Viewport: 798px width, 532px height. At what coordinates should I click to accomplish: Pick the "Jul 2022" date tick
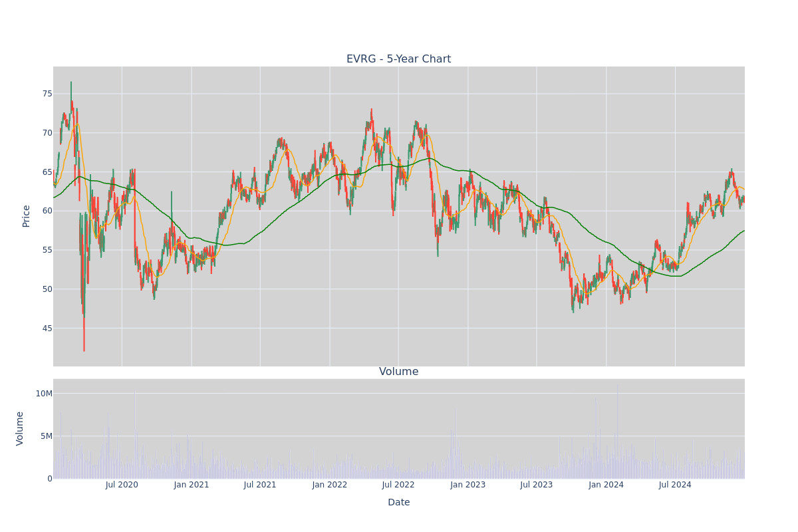398,485
